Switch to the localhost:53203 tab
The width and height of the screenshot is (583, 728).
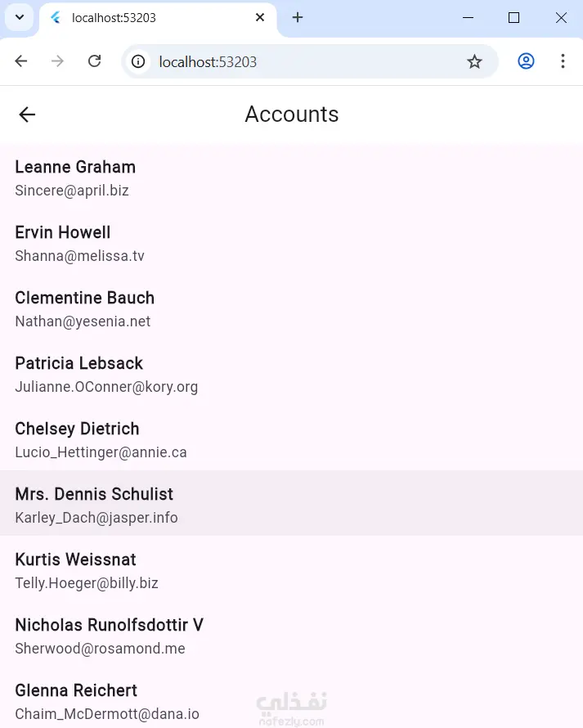(147, 17)
